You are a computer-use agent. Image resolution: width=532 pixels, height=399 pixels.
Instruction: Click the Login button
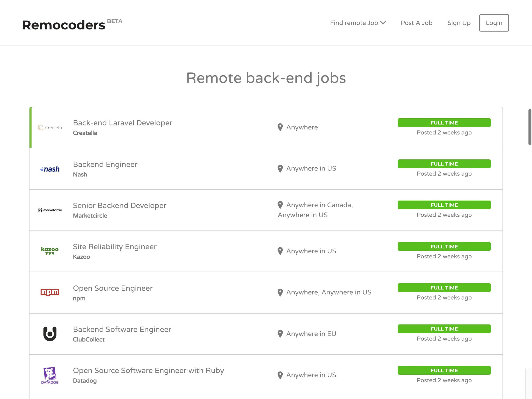point(494,23)
